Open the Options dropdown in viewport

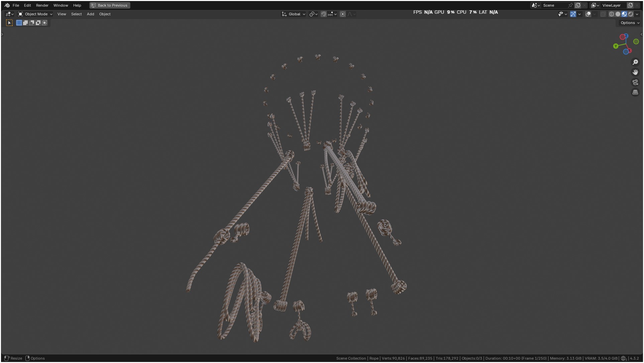(630, 23)
